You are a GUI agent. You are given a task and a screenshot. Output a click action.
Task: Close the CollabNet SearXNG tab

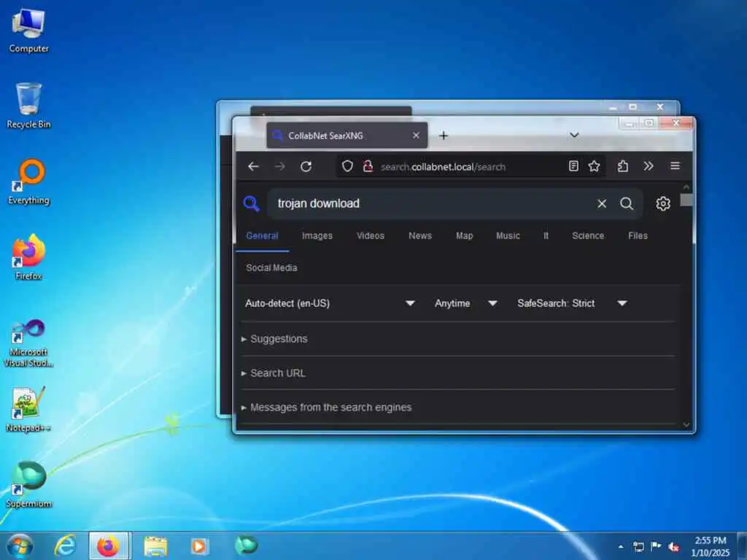[x=416, y=136]
